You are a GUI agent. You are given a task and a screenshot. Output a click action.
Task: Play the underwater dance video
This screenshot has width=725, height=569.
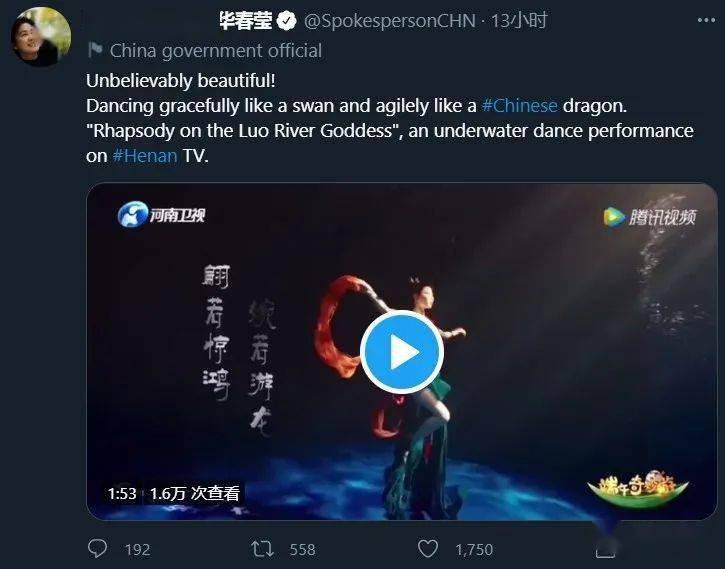tap(402, 352)
